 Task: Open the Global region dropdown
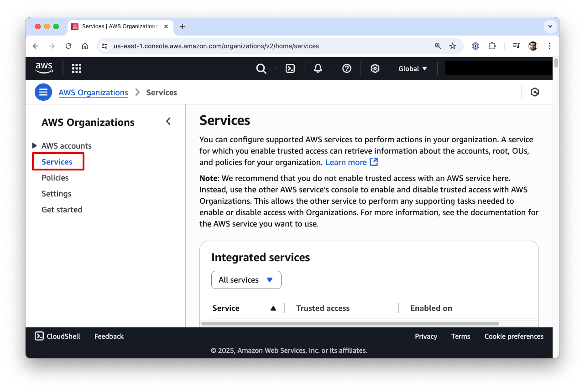click(x=413, y=68)
